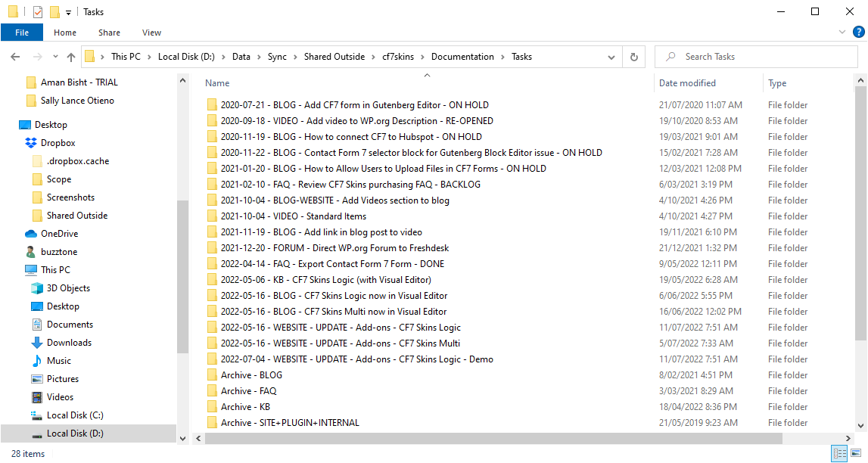The width and height of the screenshot is (868, 463).
Task: Click the Back navigation arrow
Action: (x=15, y=57)
